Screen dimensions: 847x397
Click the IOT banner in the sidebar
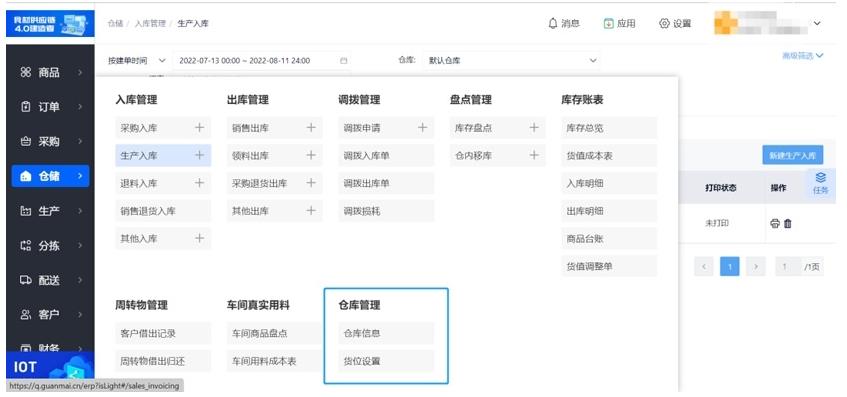(50, 367)
